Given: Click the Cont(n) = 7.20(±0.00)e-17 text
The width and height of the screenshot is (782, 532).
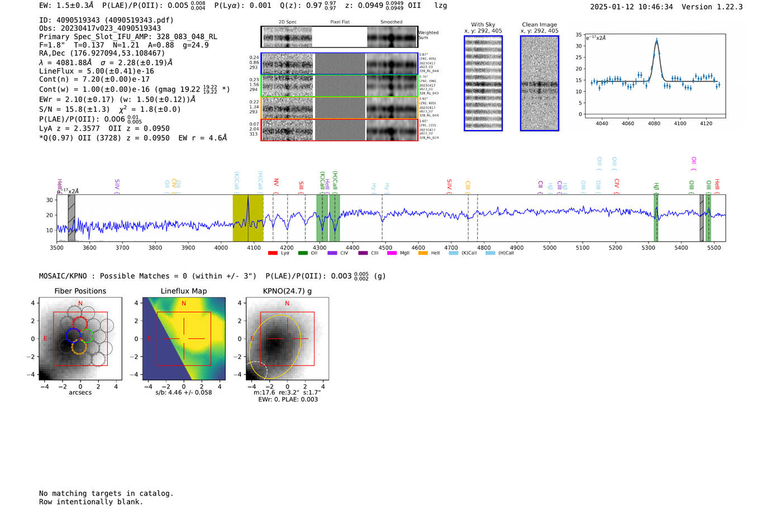Looking at the screenshot, I should click(94, 79).
